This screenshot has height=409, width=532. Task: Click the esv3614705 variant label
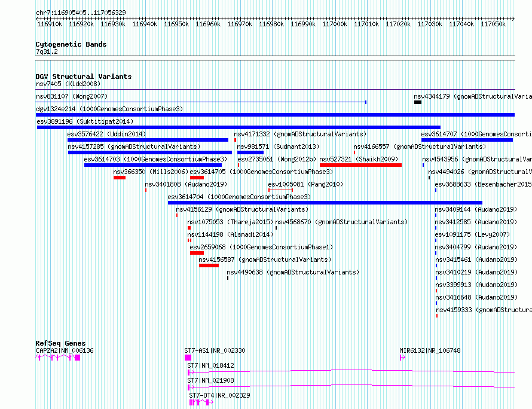pyautogui.click(x=261, y=172)
